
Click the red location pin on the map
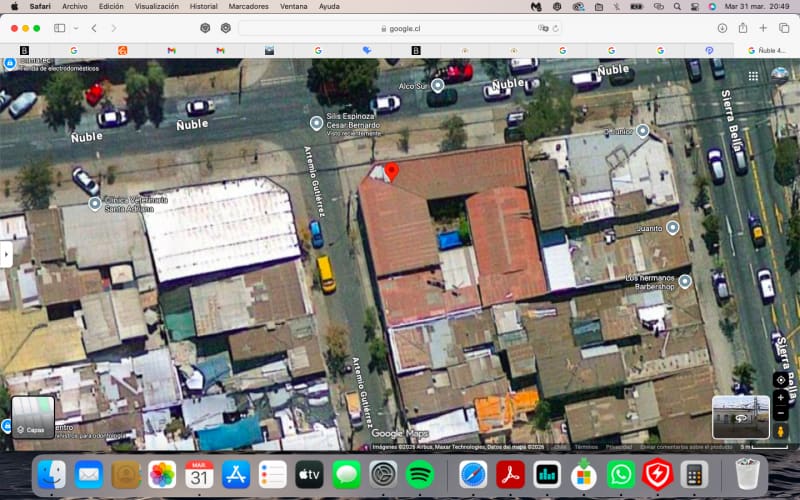tap(391, 172)
